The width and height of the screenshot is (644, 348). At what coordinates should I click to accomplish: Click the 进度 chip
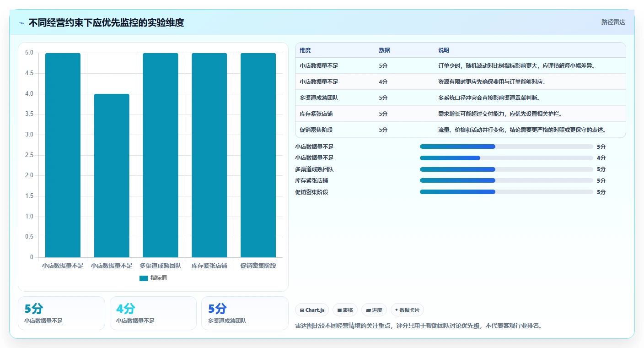pos(374,310)
